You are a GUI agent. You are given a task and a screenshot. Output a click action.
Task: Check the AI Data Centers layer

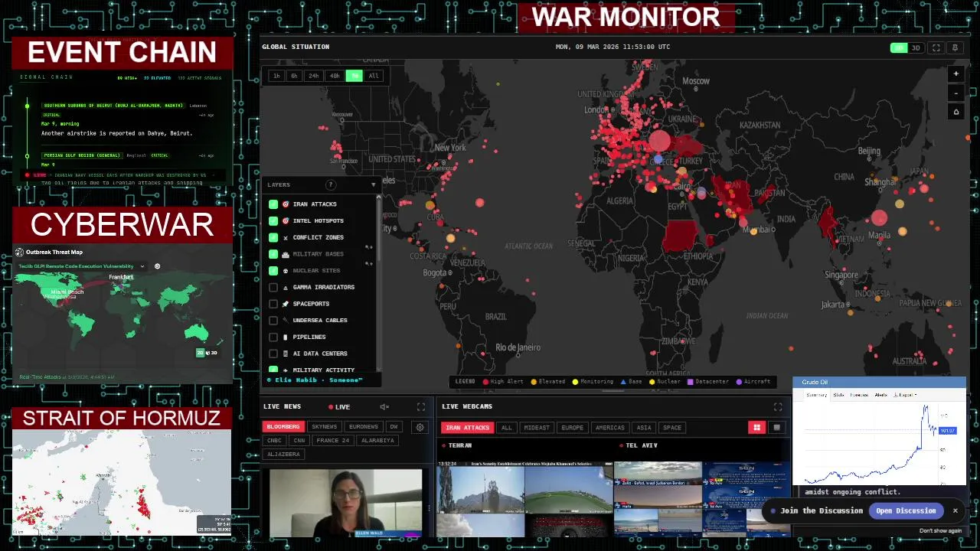tap(273, 354)
